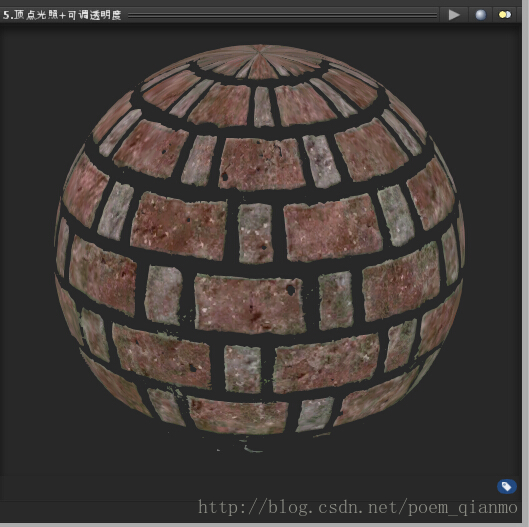Open the blog.csdn.net watermark link

pos(358,507)
